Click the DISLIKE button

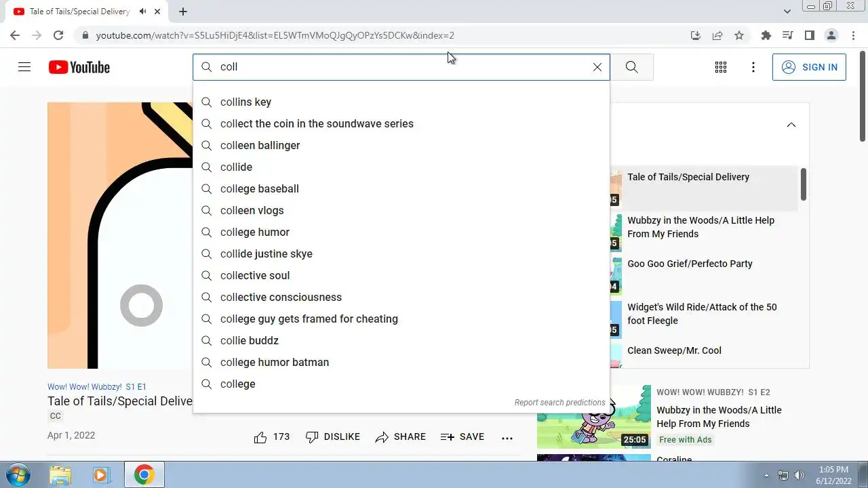(332, 437)
